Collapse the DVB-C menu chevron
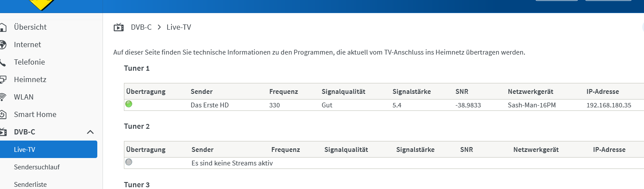Viewport: 644px width, 189px height. (x=90, y=132)
